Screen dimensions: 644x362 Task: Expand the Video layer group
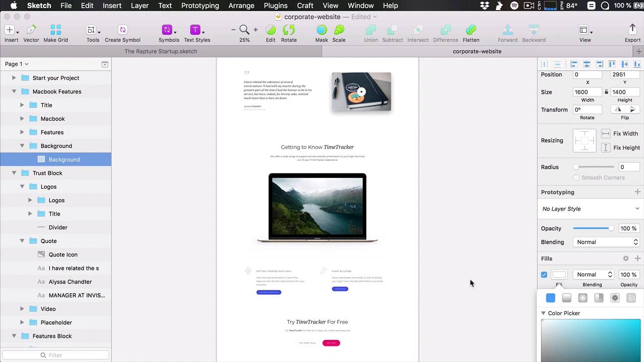click(22, 309)
